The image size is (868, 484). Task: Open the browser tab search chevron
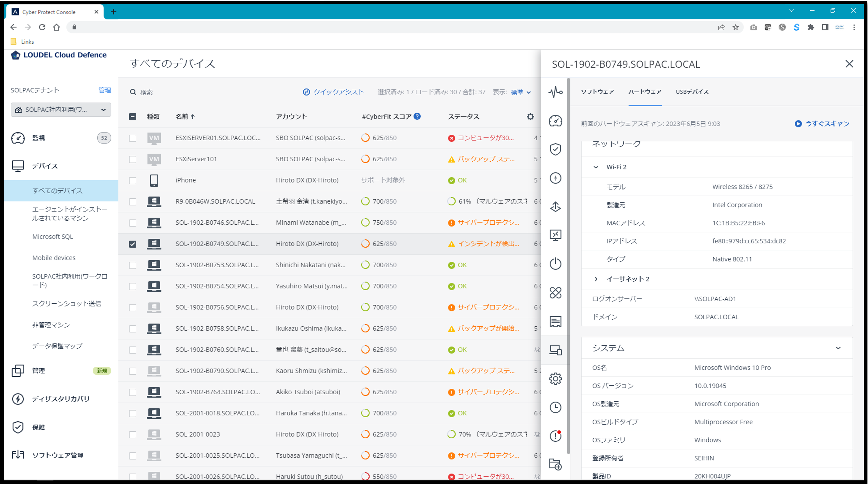[792, 11]
